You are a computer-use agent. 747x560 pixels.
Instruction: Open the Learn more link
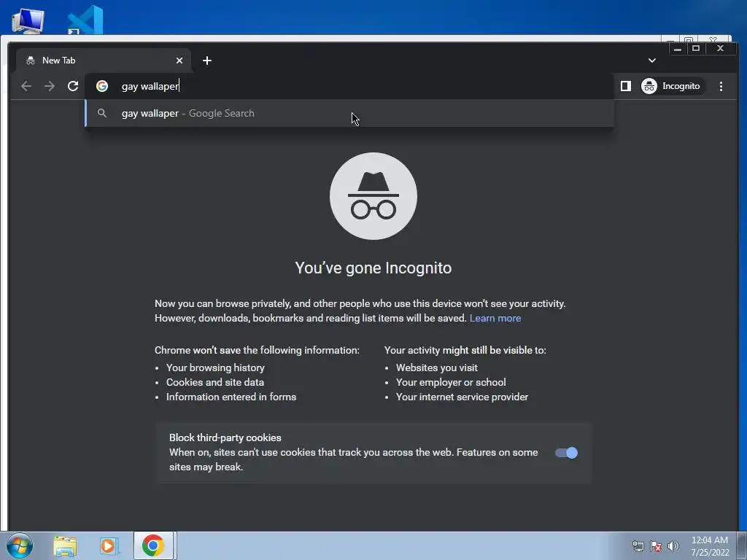click(x=495, y=318)
